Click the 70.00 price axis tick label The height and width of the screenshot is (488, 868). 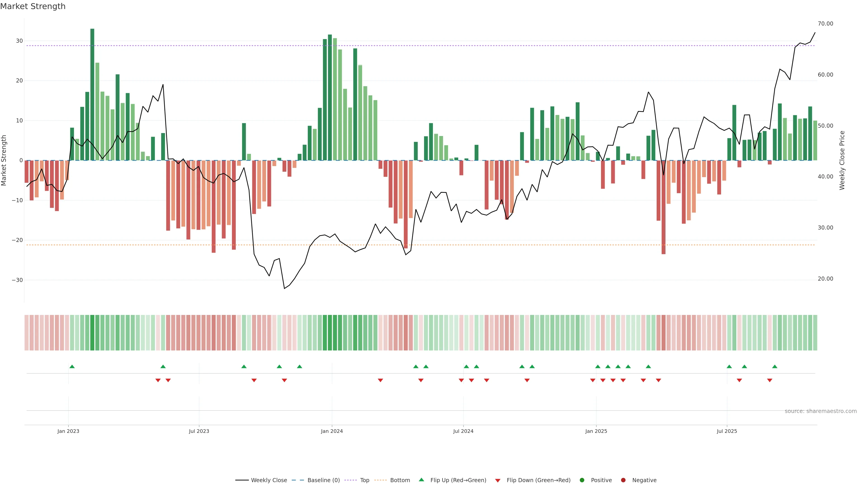tap(825, 23)
